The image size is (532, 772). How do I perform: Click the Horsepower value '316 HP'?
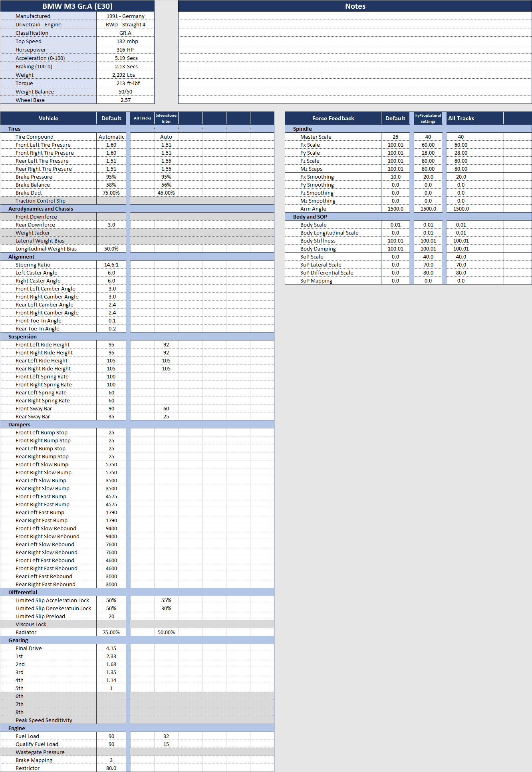pyautogui.click(x=125, y=50)
